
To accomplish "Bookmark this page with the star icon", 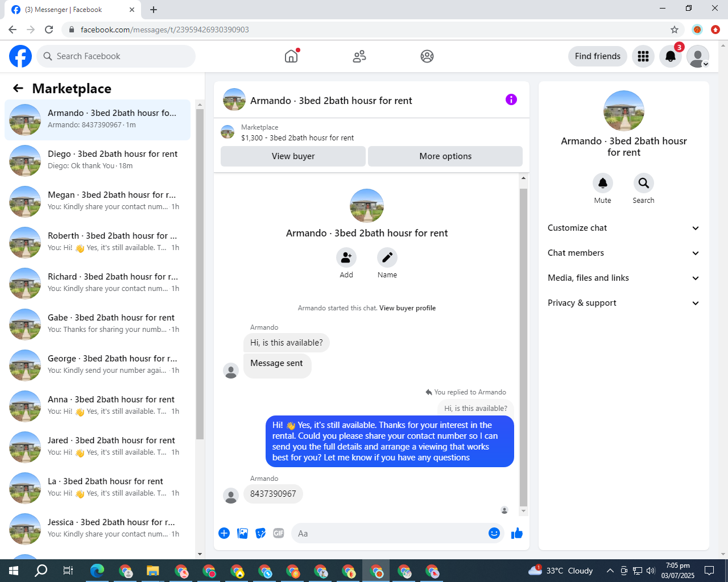I will [x=675, y=30].
